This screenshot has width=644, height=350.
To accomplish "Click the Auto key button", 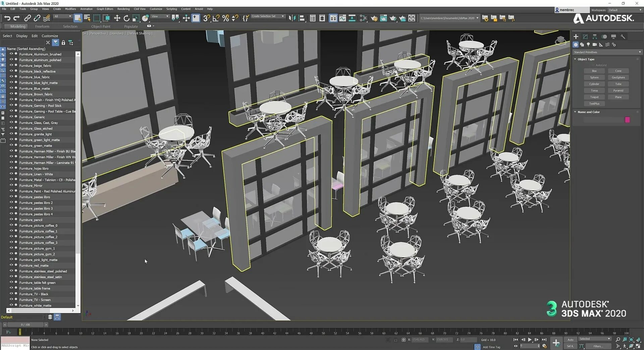I will [x=570, y=340].
